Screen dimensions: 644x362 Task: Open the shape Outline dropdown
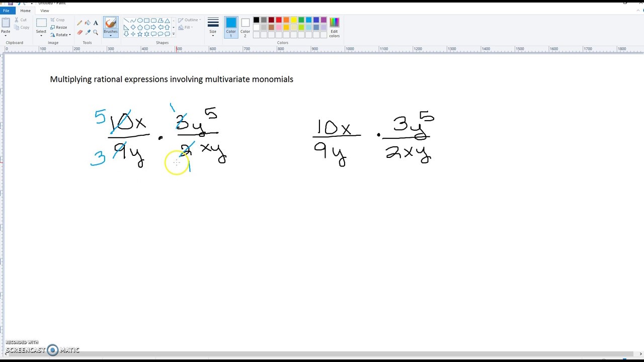coord(190,20)
